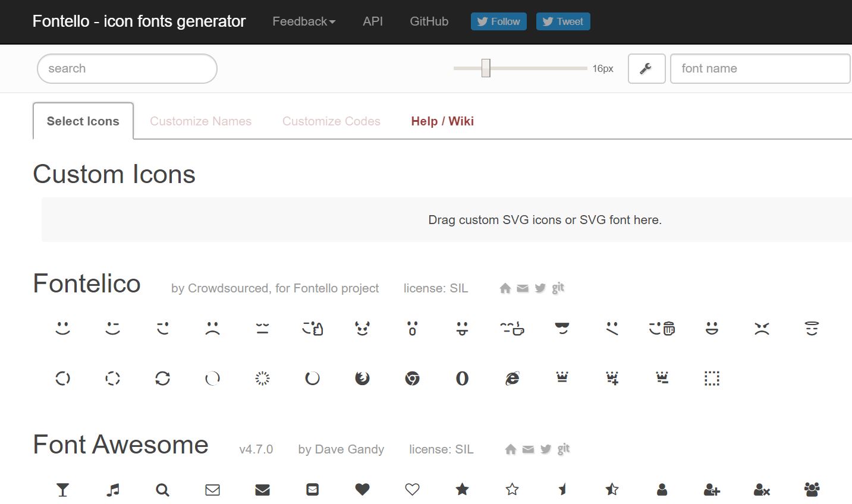Open the Feedback dropdown menu

coord(304,21)
